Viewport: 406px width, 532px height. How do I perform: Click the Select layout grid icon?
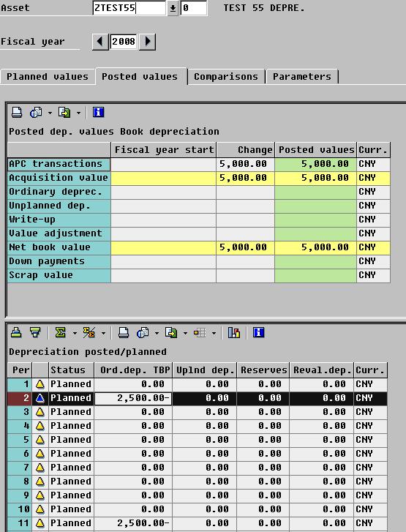[x=200, y=332]
